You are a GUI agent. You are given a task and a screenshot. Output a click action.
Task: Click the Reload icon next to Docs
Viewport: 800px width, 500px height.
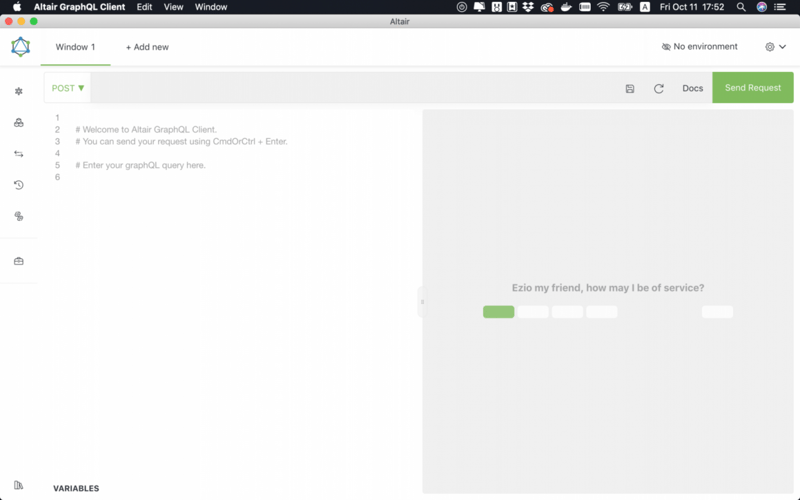click(x=659, y=88)
